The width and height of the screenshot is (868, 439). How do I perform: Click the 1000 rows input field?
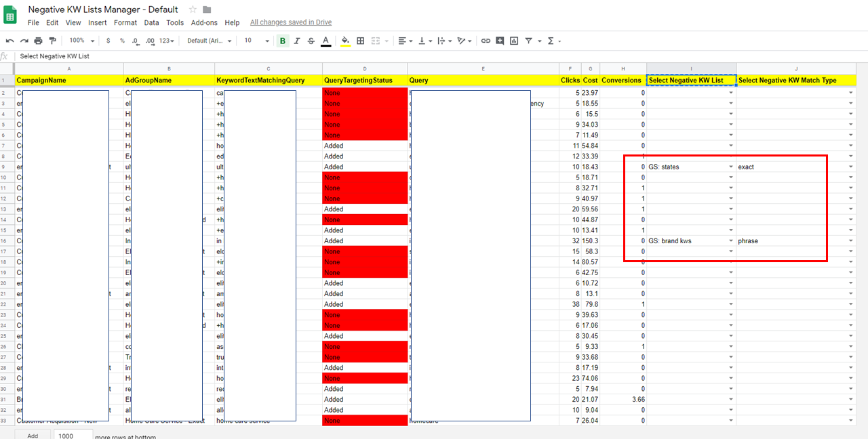[73, 436]
